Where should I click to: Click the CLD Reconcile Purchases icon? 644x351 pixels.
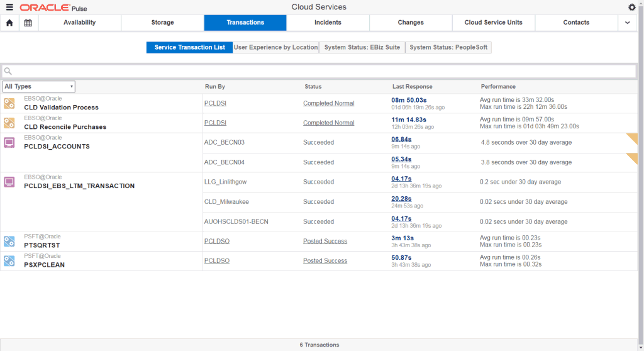(9, 123)
